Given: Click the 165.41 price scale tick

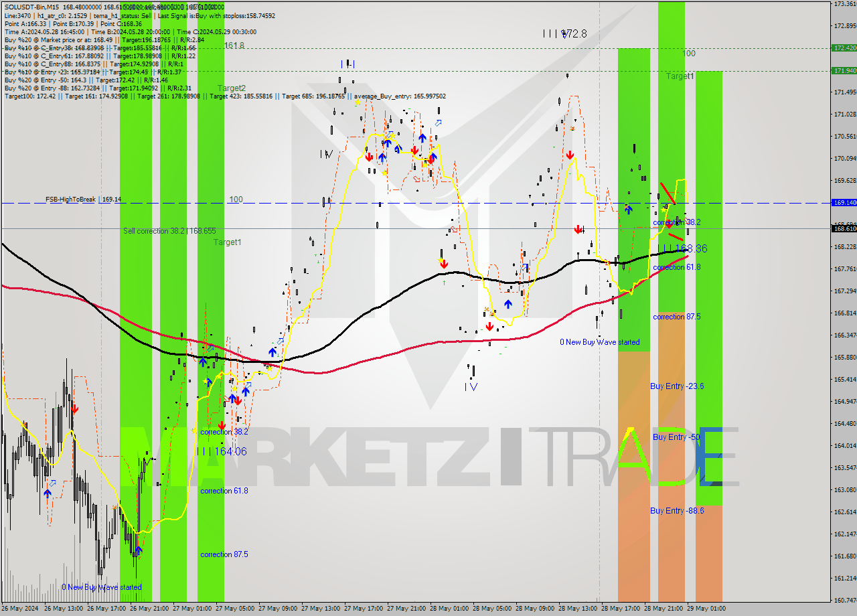Looking at the screenshot, I should click(x=845, y=379).
